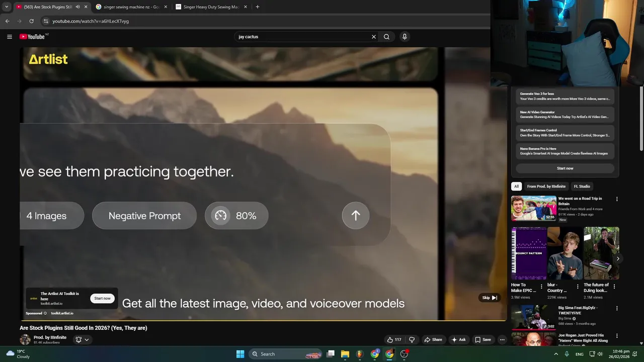Open the 'Start/End Frames Control' ad link
This screenshot has height=362, width=644.
pos(565,133)
